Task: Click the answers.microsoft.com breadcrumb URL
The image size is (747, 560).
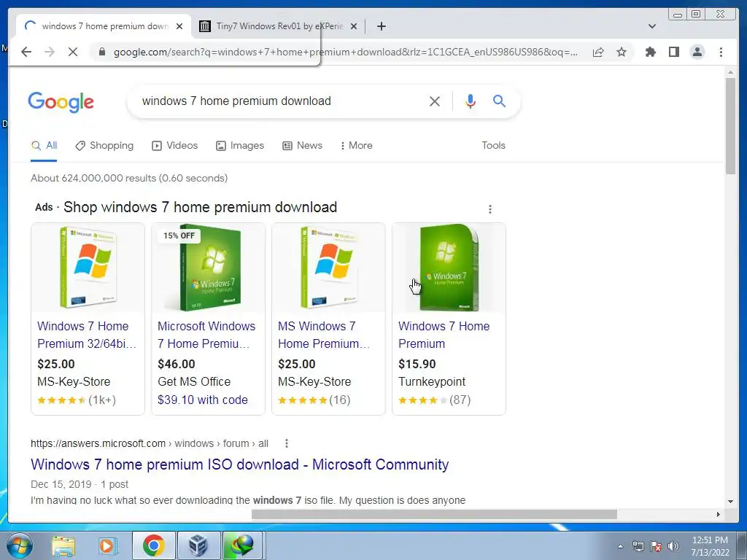Action: [149, 443]
